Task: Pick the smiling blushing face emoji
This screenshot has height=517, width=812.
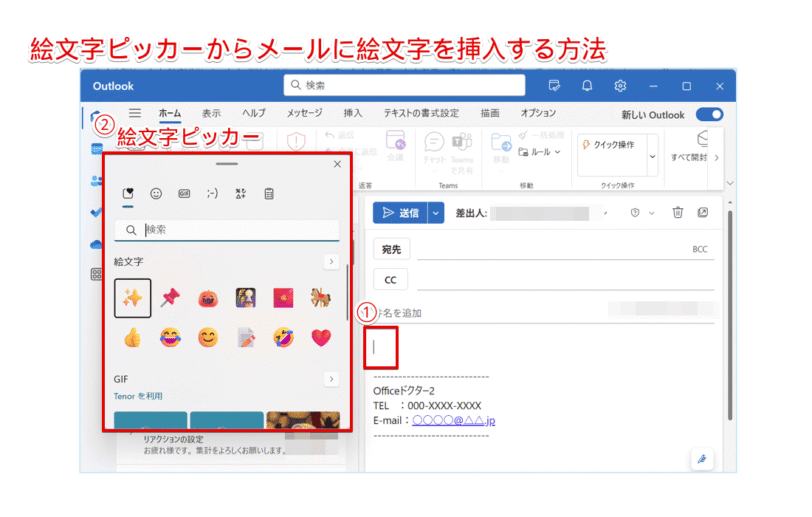Action: pyautogui.click(x=208, y=338)
